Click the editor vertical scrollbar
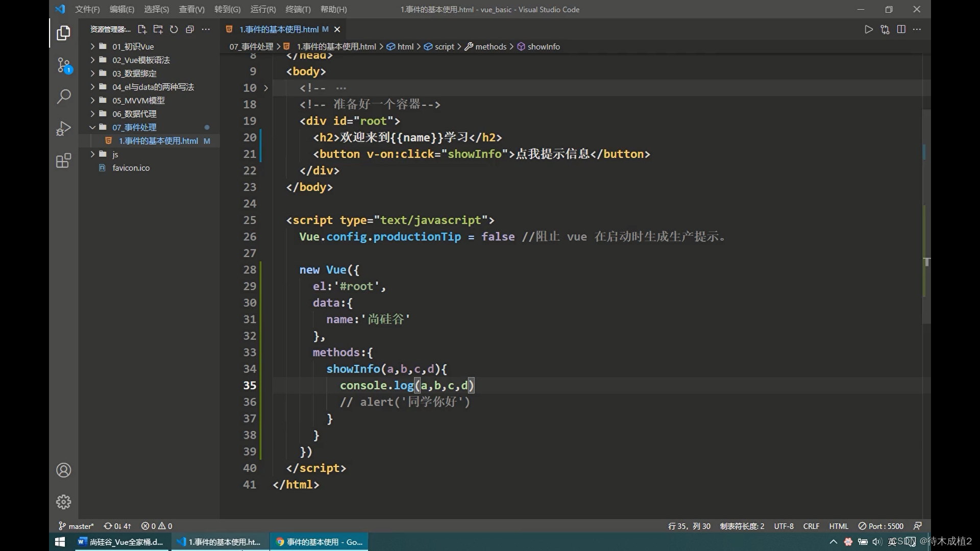Viewport: 980px width, 551px height. tap(927, 217)
